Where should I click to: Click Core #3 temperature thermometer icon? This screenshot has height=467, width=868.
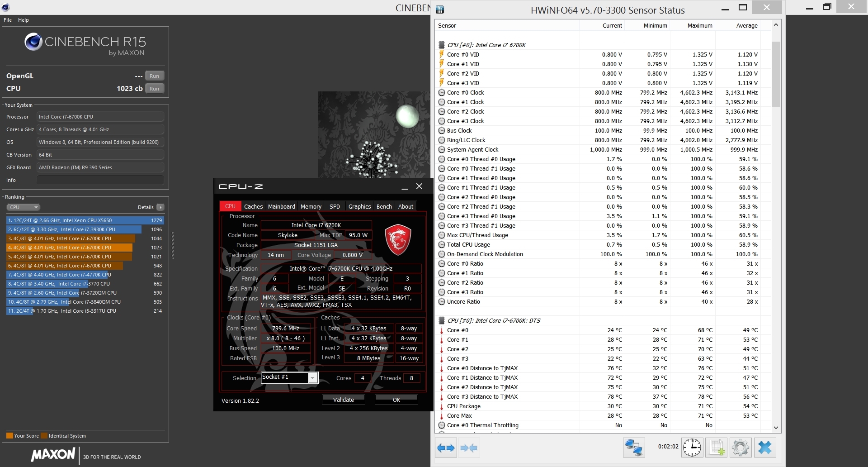coord(442,358)
